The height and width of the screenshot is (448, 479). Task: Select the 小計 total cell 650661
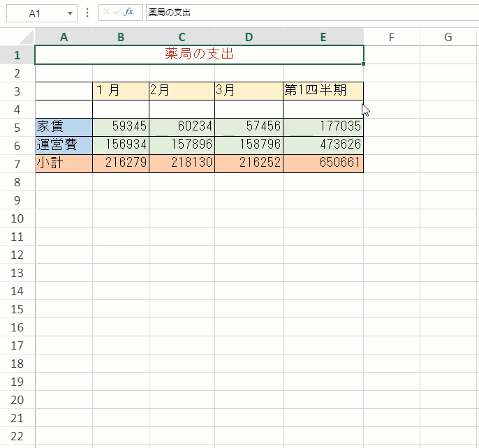tap(323, 163)
